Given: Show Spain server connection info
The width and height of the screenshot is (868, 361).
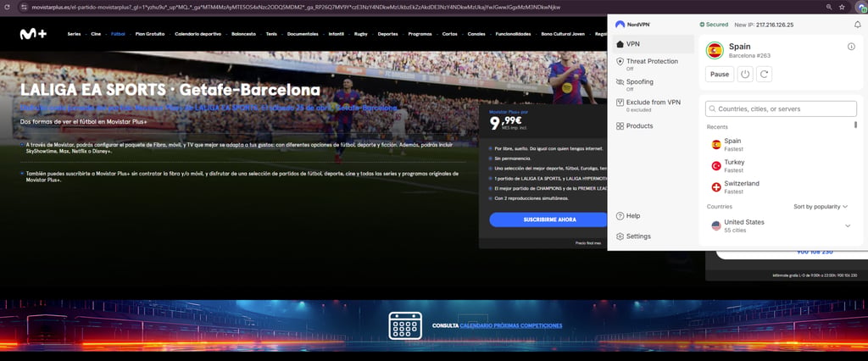Looking at the screenshot, I should pos(851,47).
